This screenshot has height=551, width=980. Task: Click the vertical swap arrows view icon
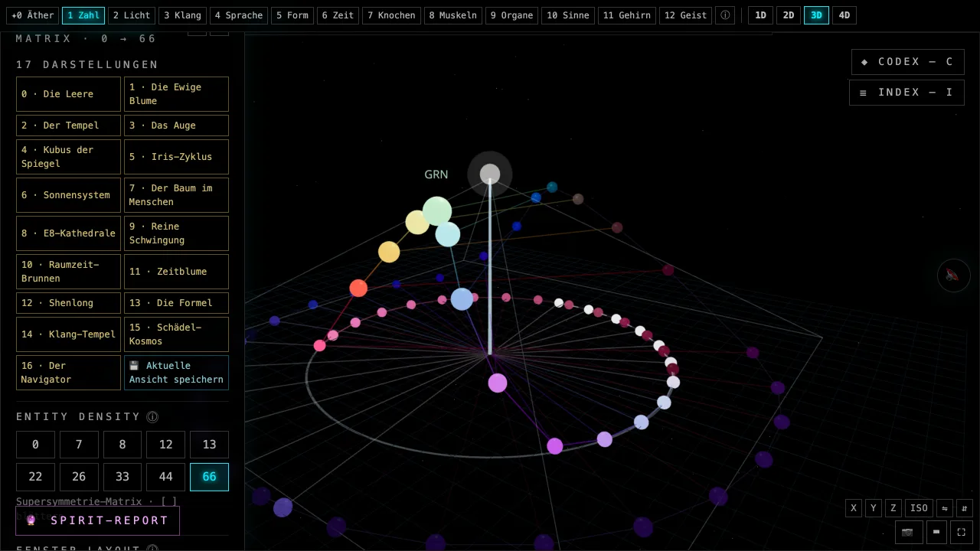[965, 508]
